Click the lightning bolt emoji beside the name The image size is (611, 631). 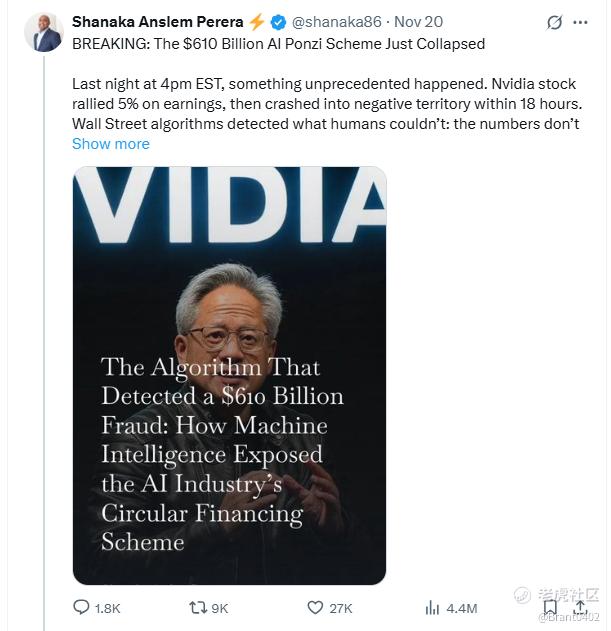256,22
